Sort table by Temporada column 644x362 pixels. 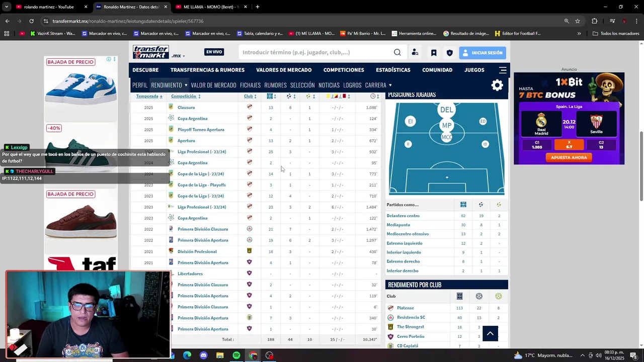(x=149, y=96)
